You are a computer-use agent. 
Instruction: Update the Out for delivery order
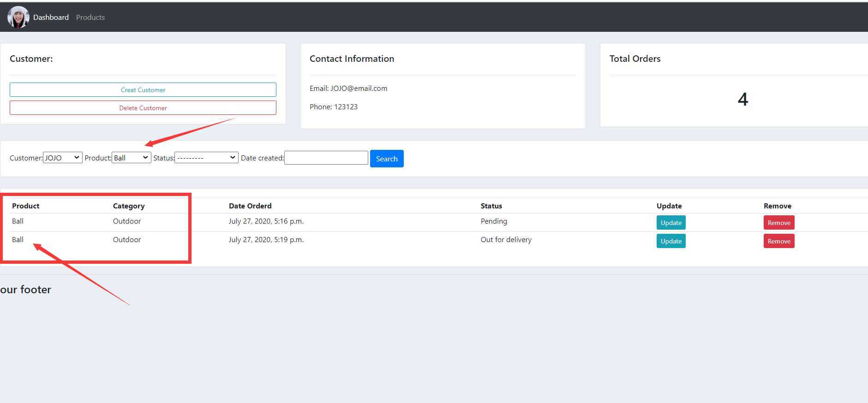[x=671, y=241]
